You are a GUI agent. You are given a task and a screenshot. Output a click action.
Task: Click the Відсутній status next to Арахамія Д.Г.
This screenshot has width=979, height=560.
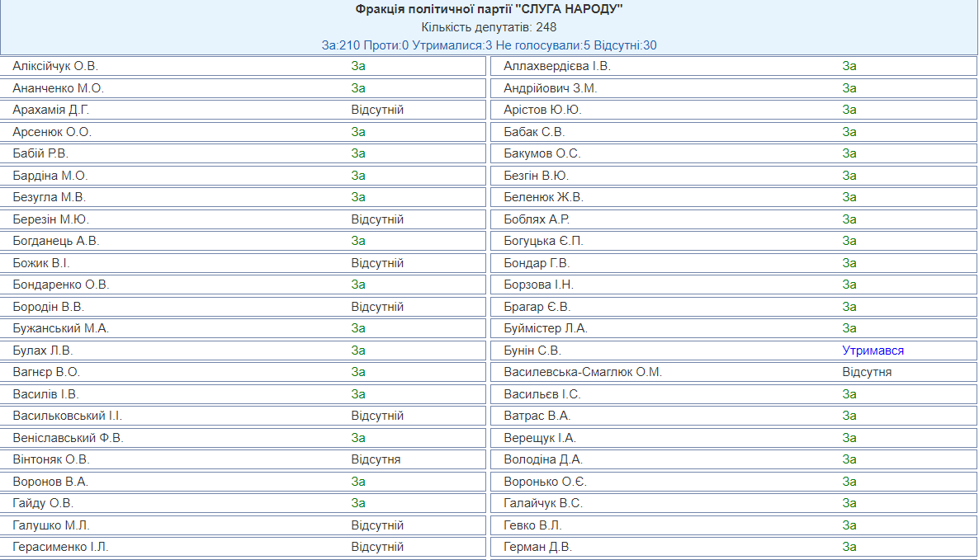point(377,110)
